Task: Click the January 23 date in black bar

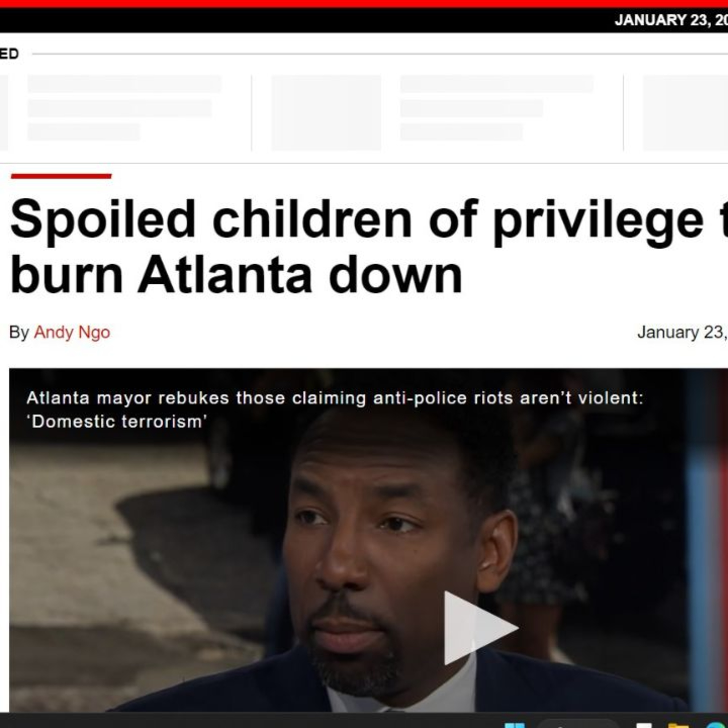Action: click(x=671, y=20)
